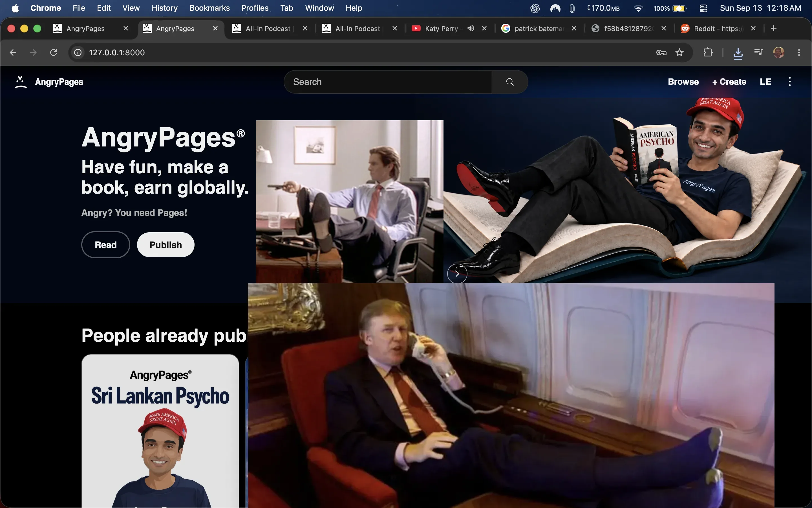This screenshot has height=508, width=812.
Task: Click the address bar URL
Action: click(117, 52)
